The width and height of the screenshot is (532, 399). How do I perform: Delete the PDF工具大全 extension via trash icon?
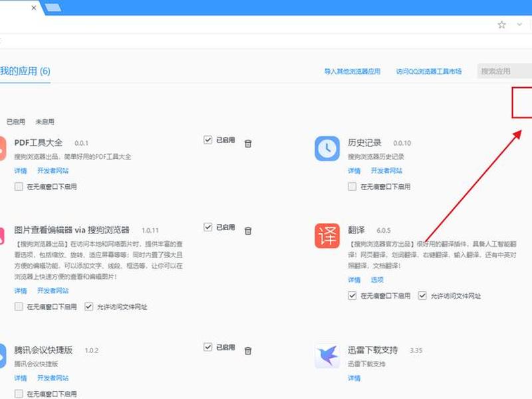tap(248, 144)
